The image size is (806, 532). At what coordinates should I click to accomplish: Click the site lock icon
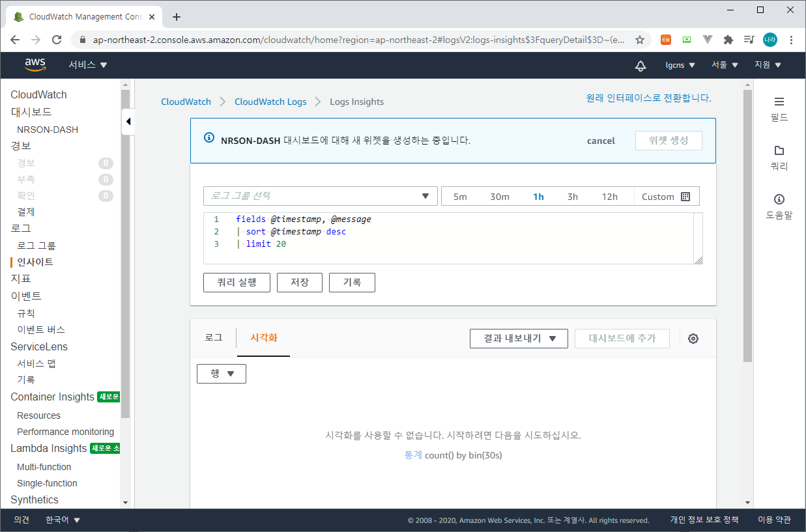[82, 40]
